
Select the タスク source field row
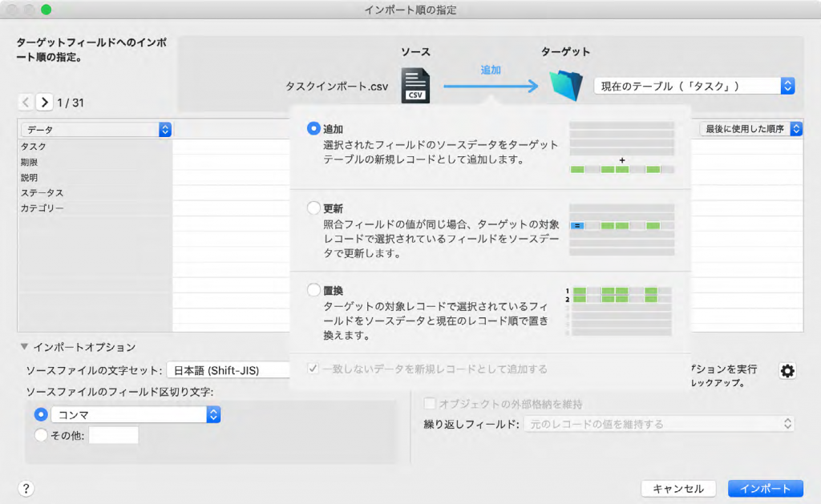pyautogui.click(x=96, y=147)
